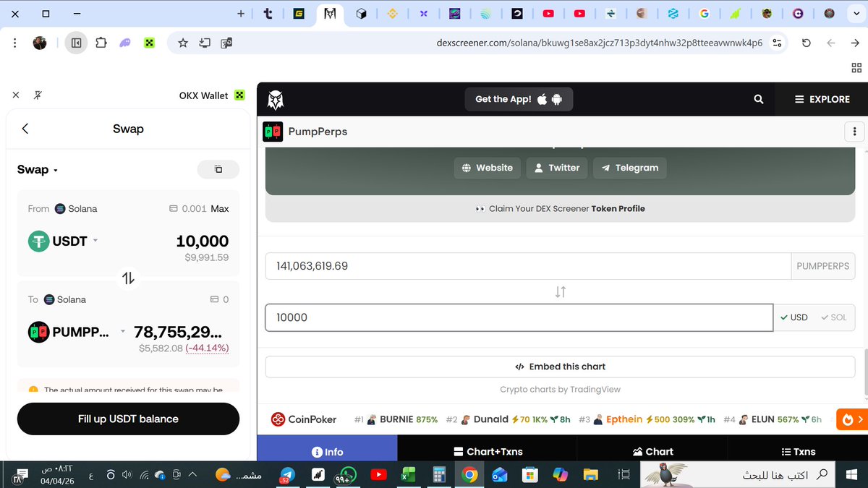Open the tab grid icon below the toolbar
This screenshot has height=488, width=868.
856,68
